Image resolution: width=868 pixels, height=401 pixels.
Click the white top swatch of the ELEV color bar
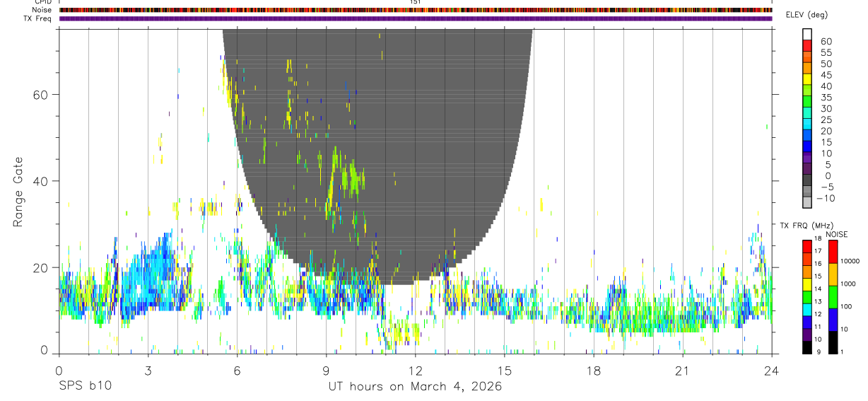pos(807,34)
